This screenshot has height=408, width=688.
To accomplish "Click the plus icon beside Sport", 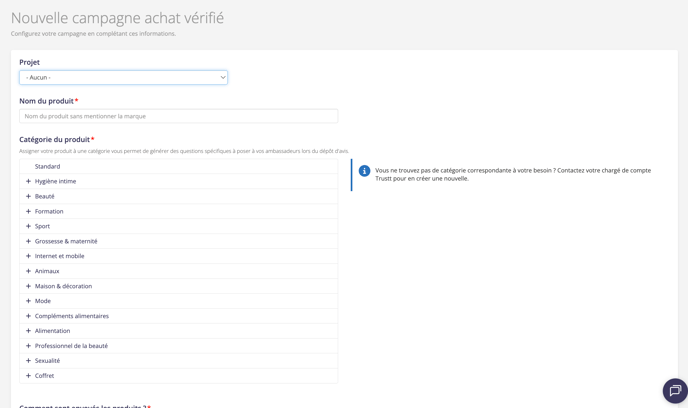I will click(x=28, y=226).
